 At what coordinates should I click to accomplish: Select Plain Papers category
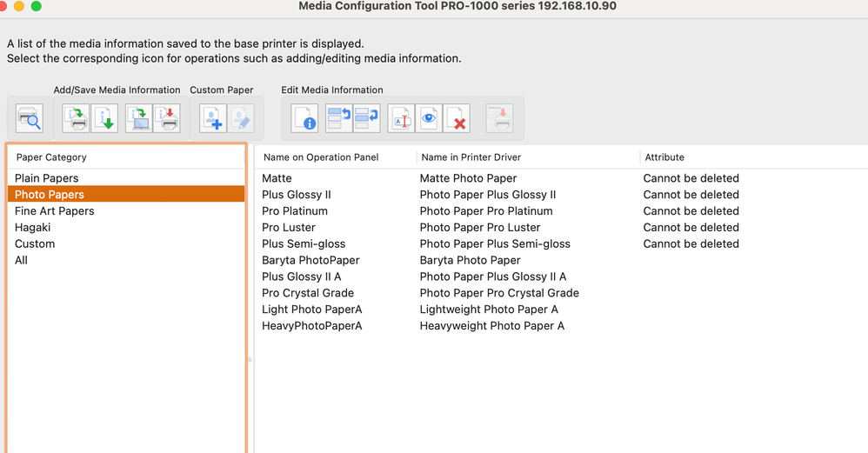click(126, 178)
